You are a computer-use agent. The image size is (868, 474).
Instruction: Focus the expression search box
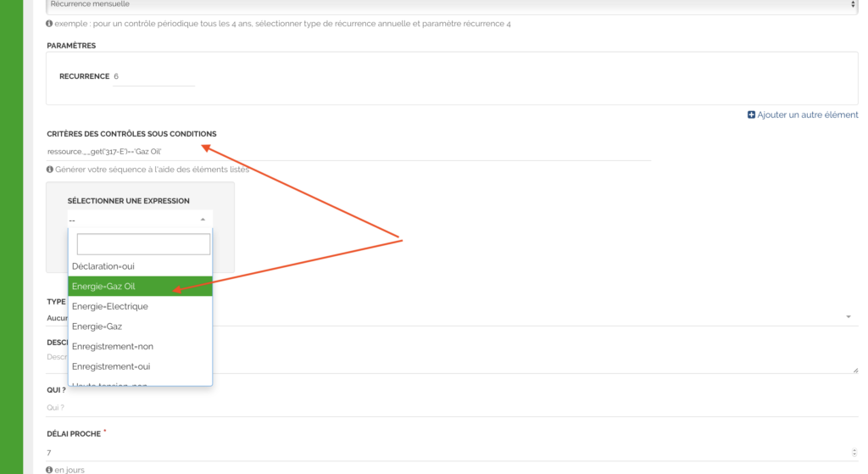[x=143, y=245]
